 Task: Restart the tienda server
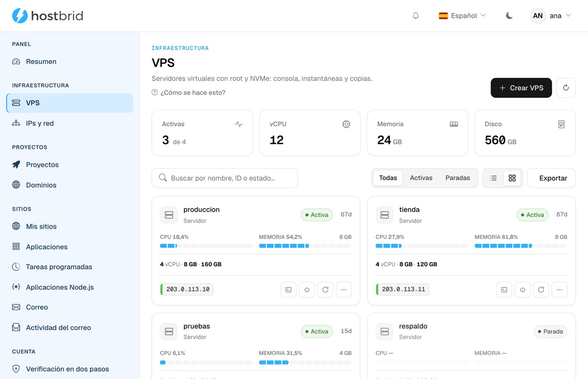pyautogui.click(x=541, y=290)
